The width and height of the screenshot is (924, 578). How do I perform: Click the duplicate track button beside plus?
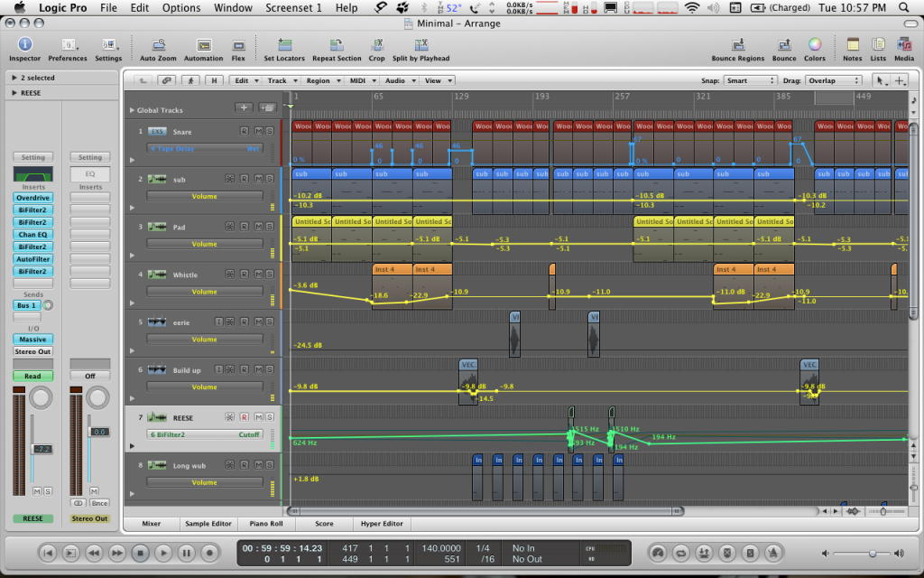[x=267, y=108]
